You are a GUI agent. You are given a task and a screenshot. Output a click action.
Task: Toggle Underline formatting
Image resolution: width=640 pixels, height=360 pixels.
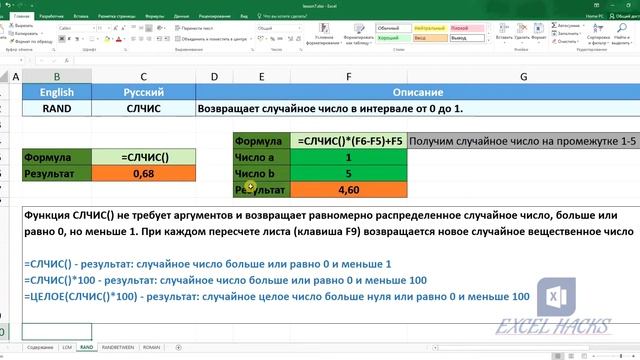pos(76,39)
